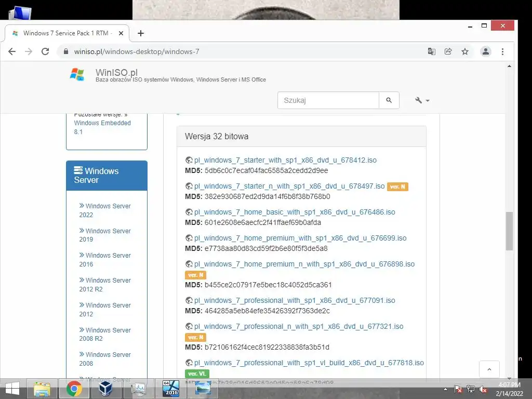Click the network tray icon
532x399 pixels.
coord(470,389)
